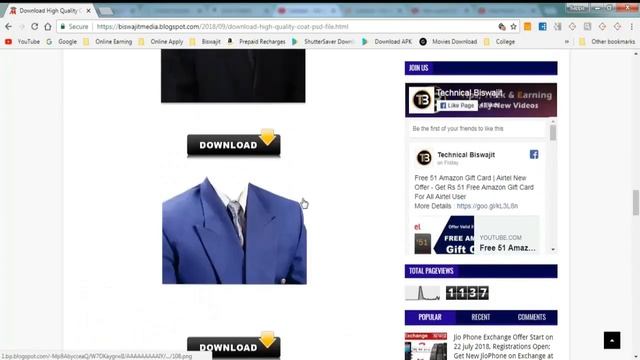Go back with the browser back arrow

[x=9, y=27]
